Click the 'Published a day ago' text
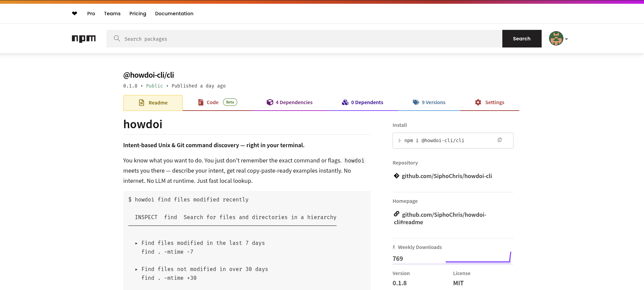The image size is (644, 290). (199, 86)
